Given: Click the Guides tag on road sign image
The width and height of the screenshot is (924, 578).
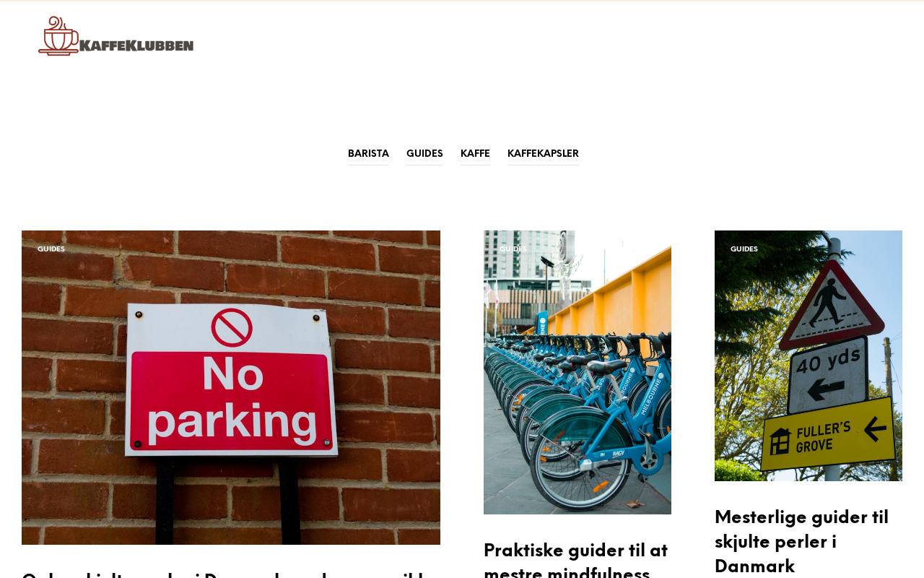Looking at the screenshot, I should click(x=744, y=249).
